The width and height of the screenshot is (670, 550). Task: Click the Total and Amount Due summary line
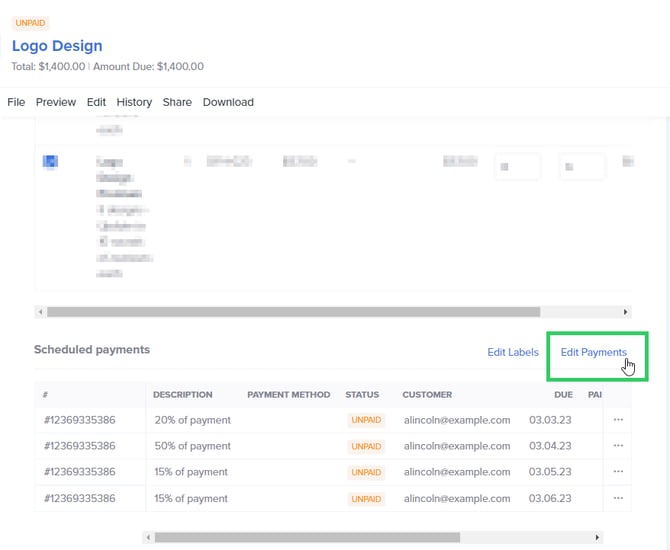[108, 67]
